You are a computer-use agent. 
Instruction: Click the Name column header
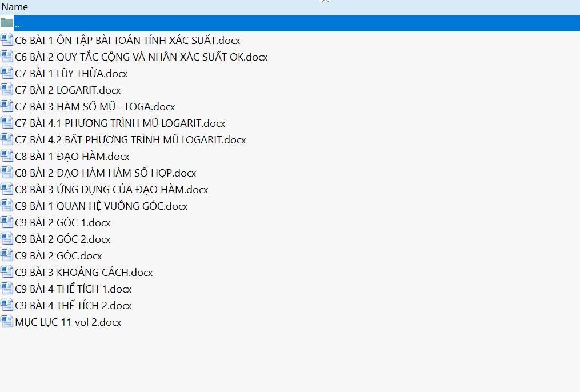click(15, 7)
